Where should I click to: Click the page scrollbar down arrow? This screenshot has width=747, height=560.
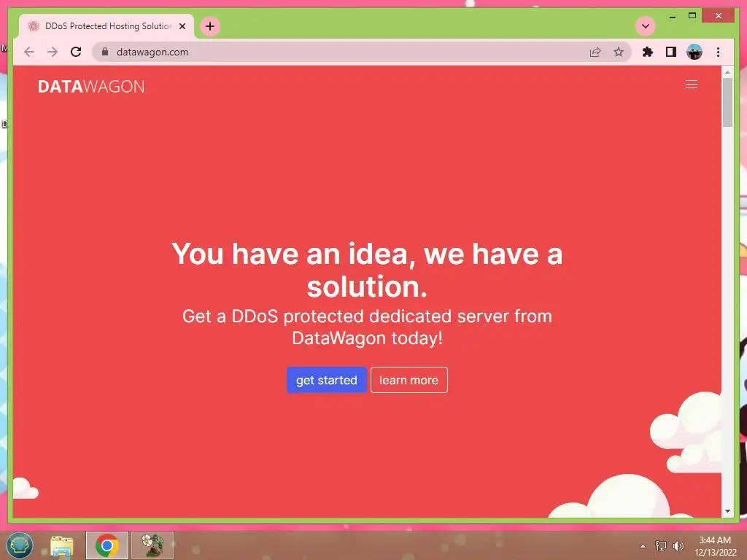tap(727, 511)
